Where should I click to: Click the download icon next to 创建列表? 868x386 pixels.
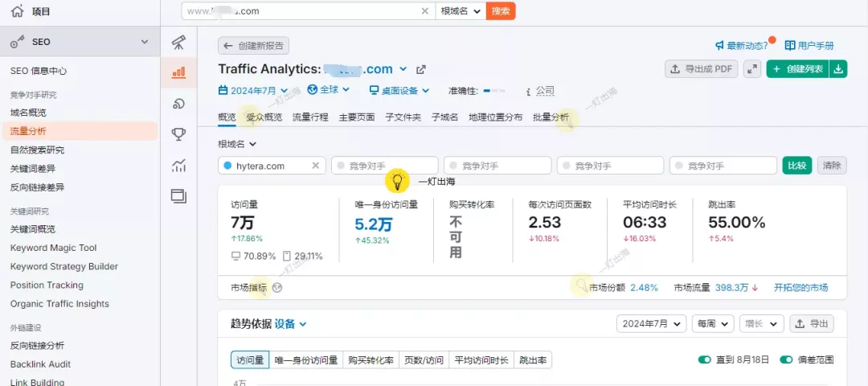pyautogui.click(x=838, y=69)
